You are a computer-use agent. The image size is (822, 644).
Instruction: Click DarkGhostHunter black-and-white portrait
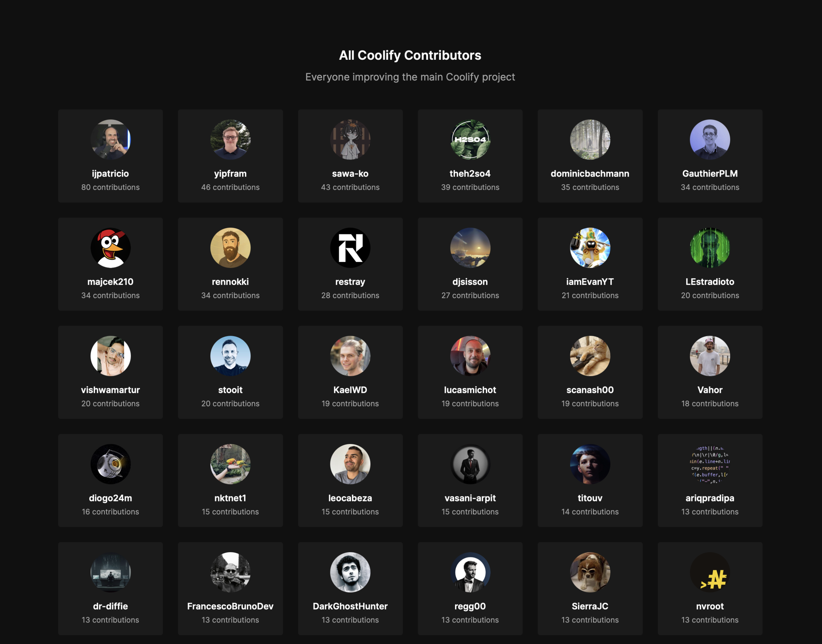(x=350, y=572)
